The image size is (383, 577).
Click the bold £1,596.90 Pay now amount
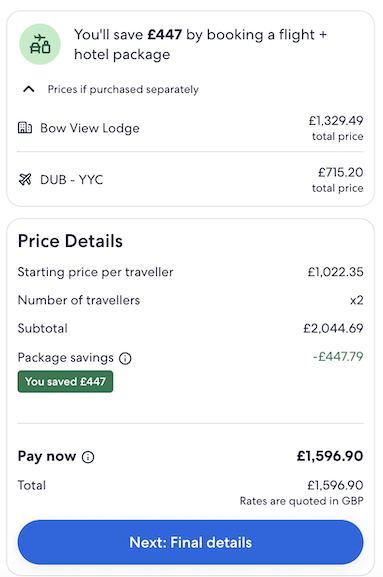tap(330, 456)
